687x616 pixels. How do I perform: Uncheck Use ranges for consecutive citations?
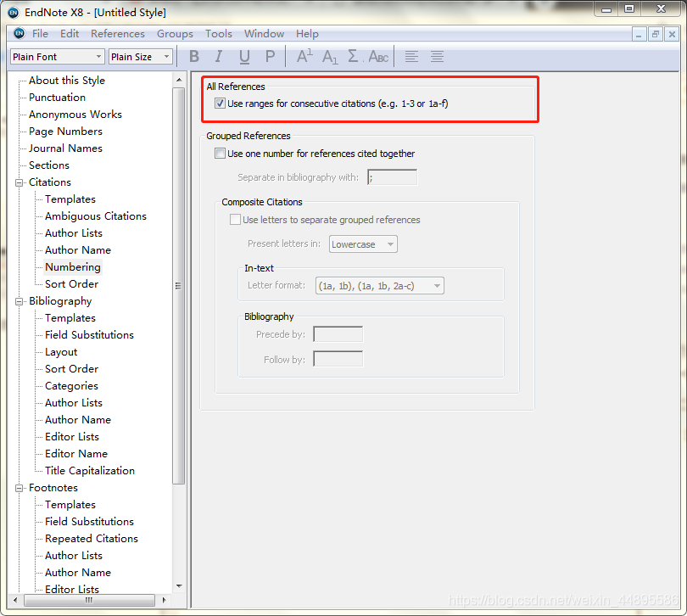pos(220,104)
